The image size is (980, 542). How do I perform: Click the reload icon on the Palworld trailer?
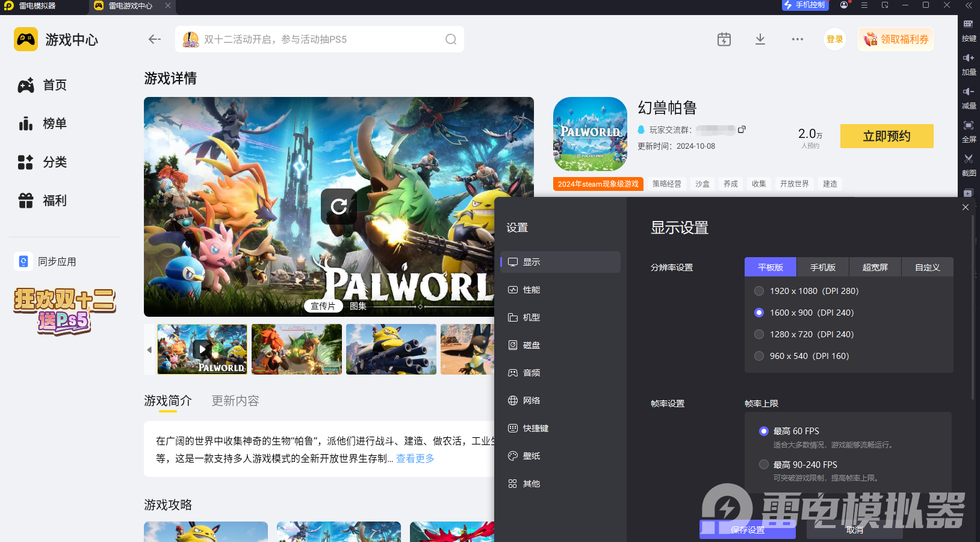click(339, 207)
